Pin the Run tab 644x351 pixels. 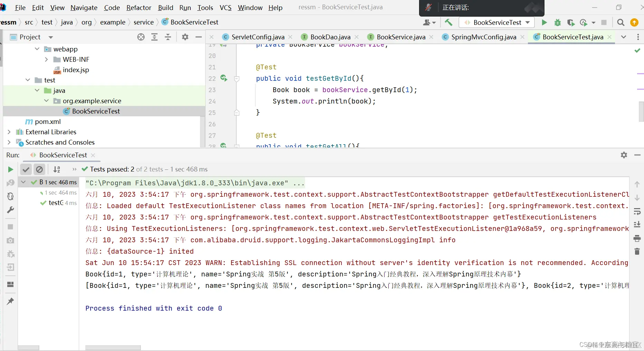click(x=10, y=301)
